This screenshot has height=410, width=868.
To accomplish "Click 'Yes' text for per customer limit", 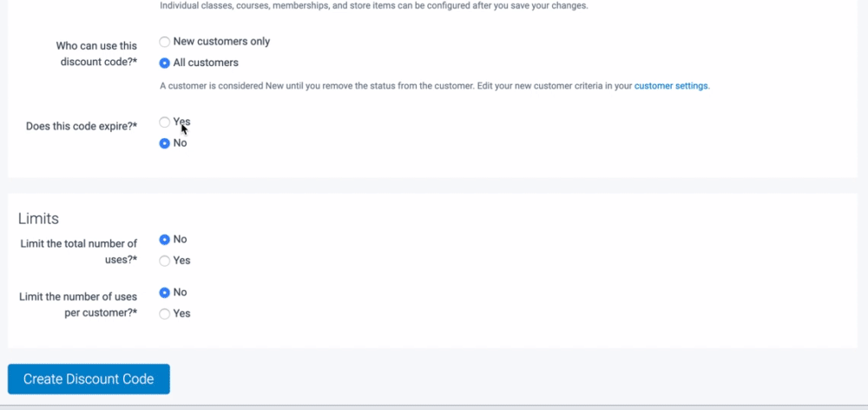I will point(181,314).
